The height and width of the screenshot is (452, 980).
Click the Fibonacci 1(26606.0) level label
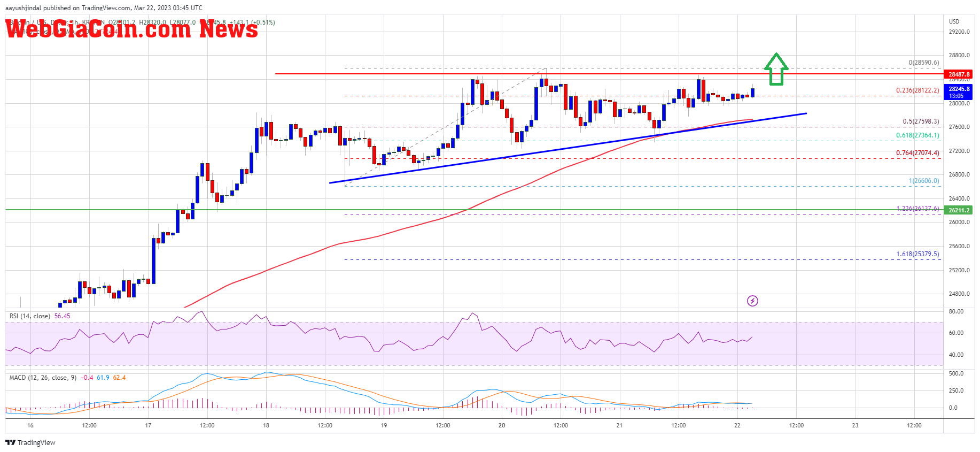924,181
